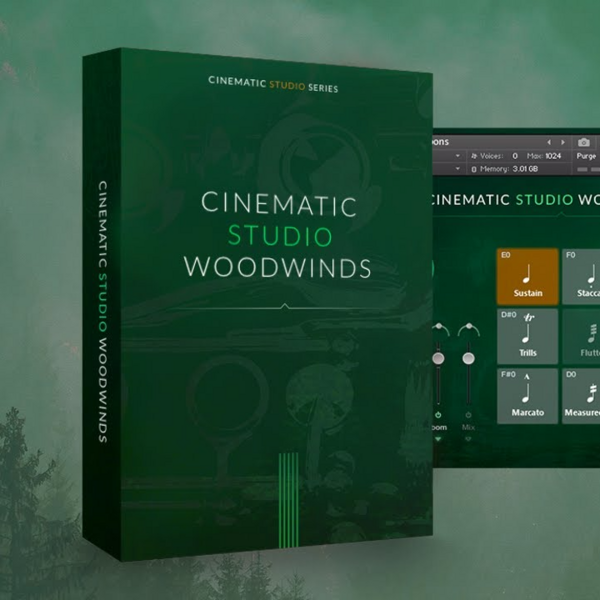Open the upper dropdown arrow left of Voices

pos(458,156)
